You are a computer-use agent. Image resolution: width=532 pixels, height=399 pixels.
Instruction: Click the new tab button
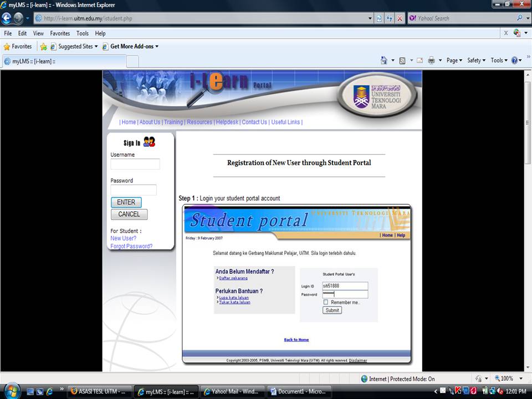[132, 62]
